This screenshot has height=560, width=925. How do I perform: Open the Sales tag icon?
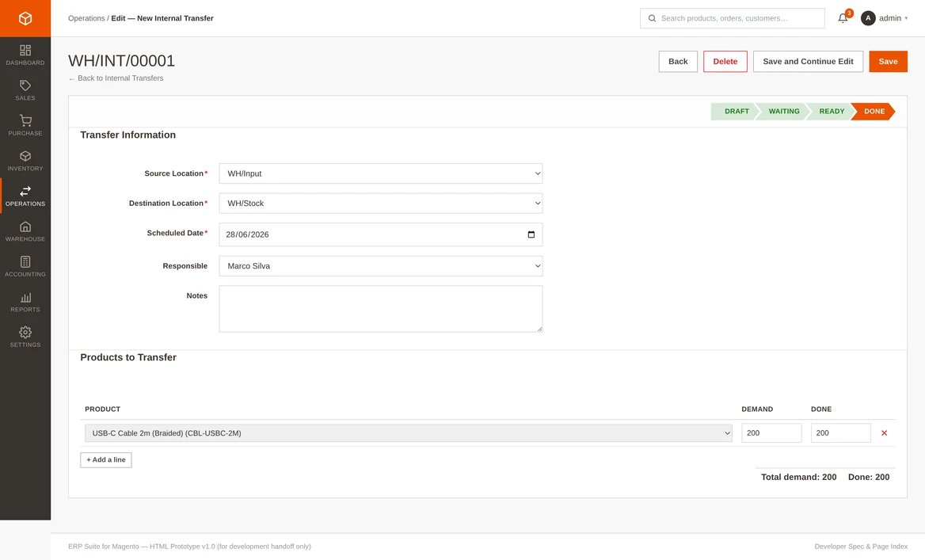click(25, 86)
